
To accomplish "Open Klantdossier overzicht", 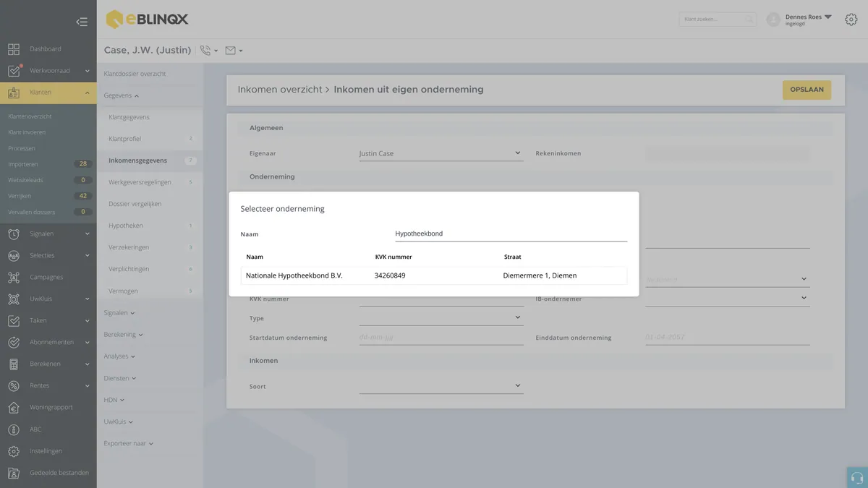I will pyautogui.click(x=135, y=74).
